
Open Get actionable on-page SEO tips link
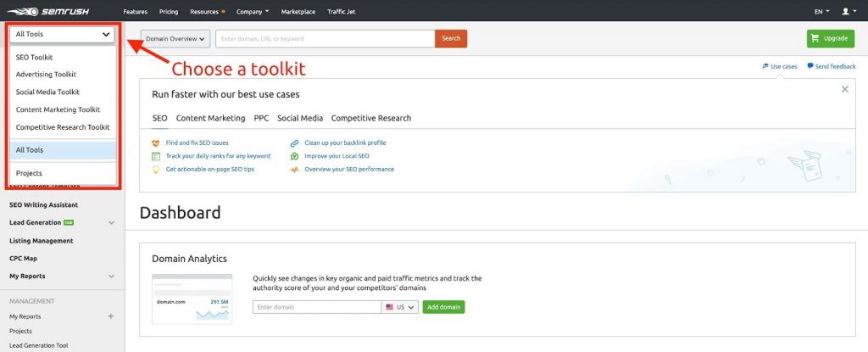tap(210, 170)
